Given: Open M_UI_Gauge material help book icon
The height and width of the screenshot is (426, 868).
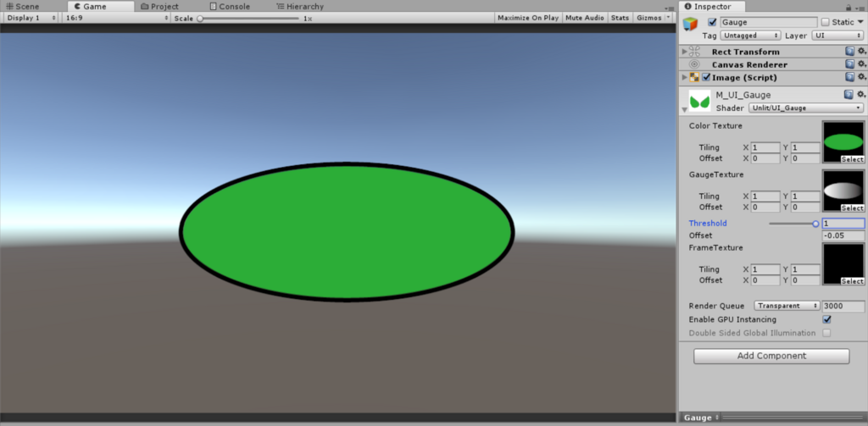Looking at the screenshot, I should pos(849,95).
